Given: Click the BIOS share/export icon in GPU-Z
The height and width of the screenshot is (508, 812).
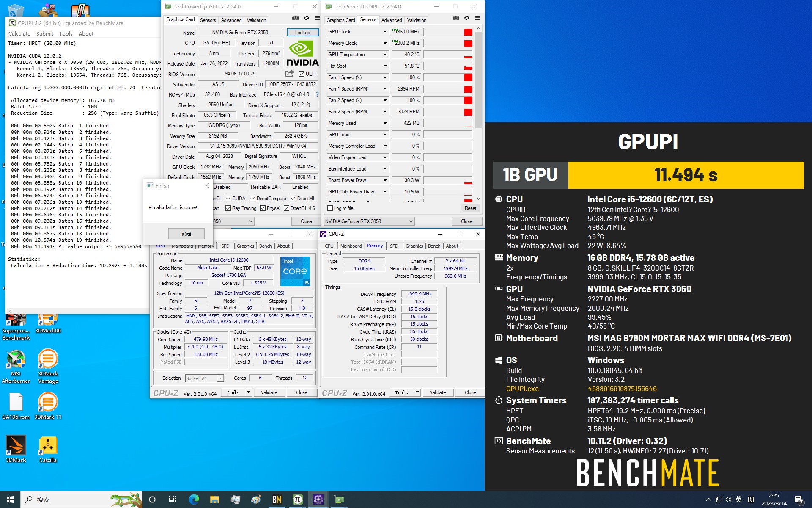Looking at the screenshot, I should point(289,74).
